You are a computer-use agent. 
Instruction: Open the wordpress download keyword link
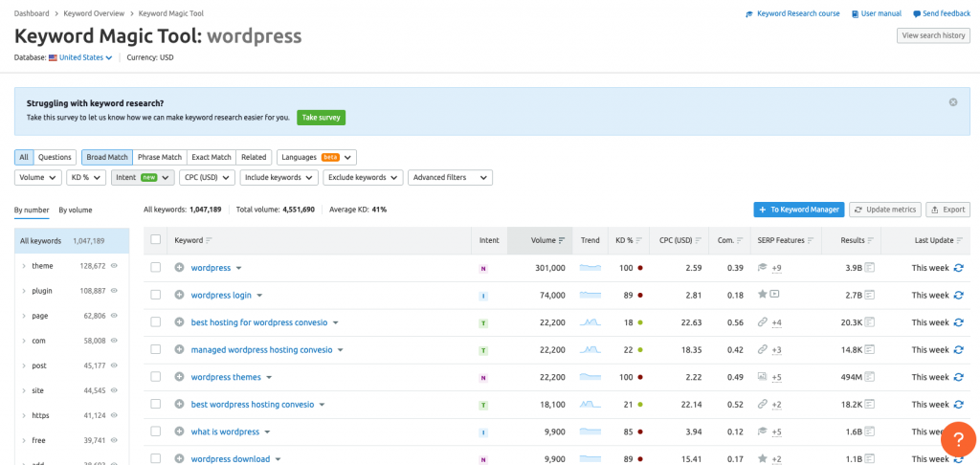[x=231, y=458]
